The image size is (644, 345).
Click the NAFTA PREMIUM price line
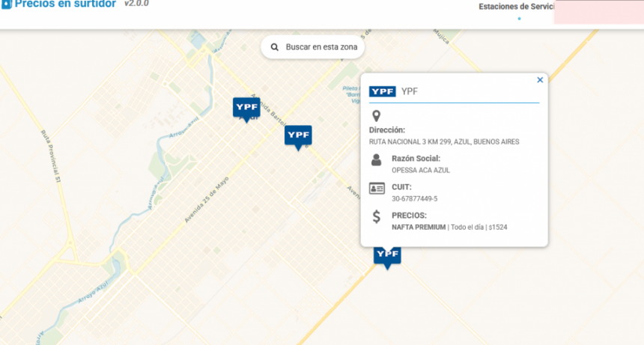449,227
